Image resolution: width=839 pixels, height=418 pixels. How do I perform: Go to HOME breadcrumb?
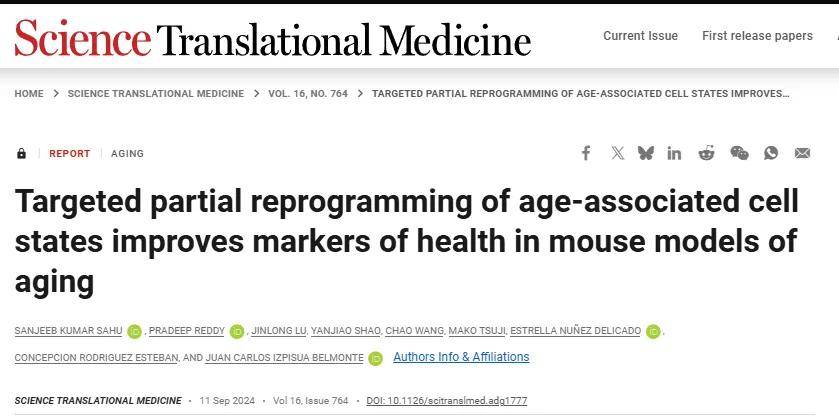pyautogui.click(x=29, y=94)
